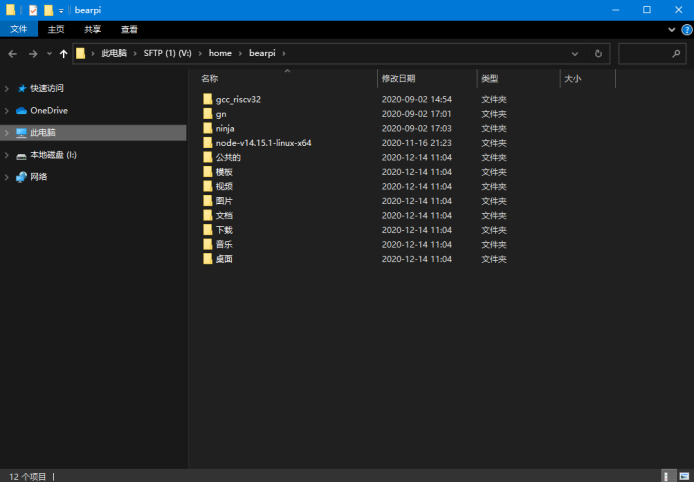Image resolution: width=695 pixels, height=483 pixels.
Task: Open the 文件 menu tab
Action: click(19, 29)
